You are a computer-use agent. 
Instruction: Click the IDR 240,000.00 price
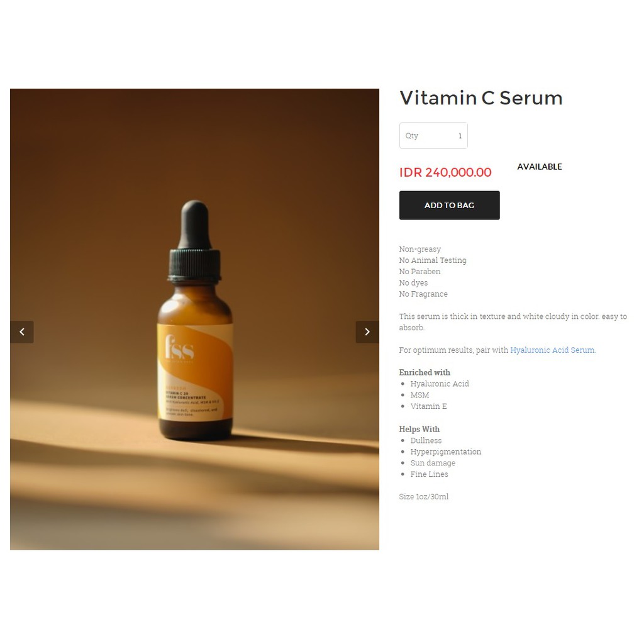[x=445, y=172]
